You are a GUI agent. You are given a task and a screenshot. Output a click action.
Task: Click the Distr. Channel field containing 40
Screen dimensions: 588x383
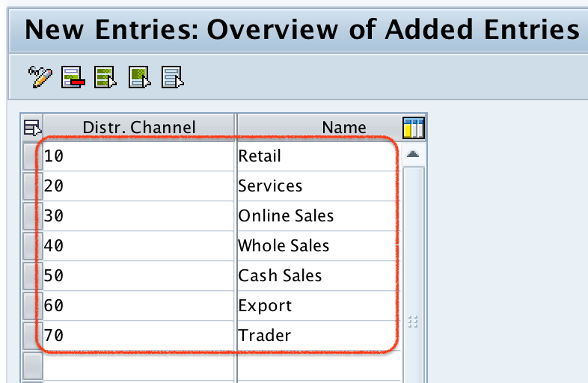[138, 246]
